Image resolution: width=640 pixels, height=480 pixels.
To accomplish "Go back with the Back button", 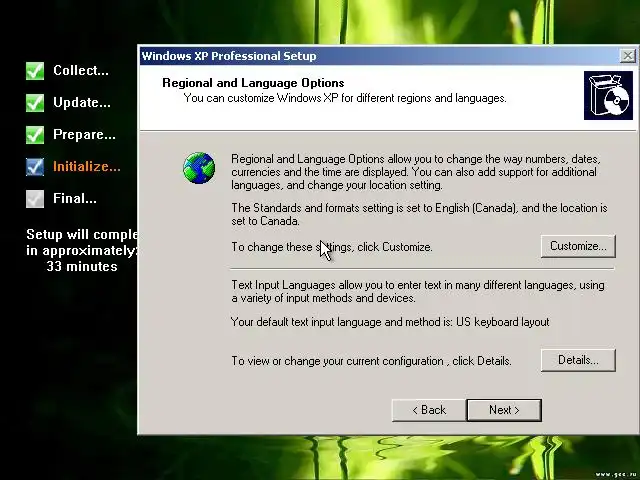I will click(x=429, y=410).
